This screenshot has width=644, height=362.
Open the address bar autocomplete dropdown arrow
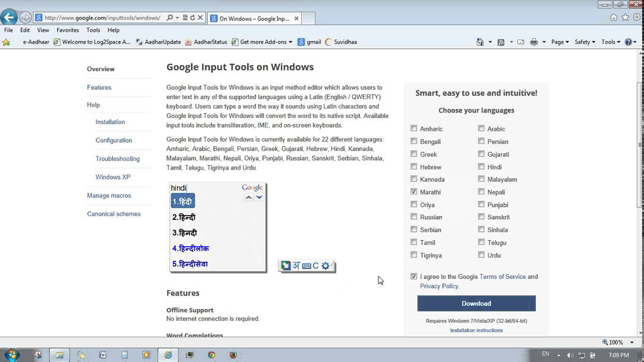coord(177,17)
